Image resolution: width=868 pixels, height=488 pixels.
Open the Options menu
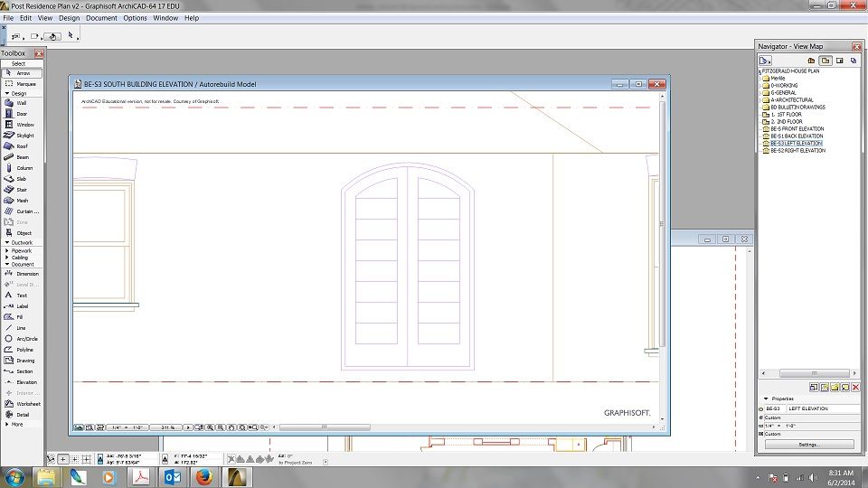[x=135, y=18]
